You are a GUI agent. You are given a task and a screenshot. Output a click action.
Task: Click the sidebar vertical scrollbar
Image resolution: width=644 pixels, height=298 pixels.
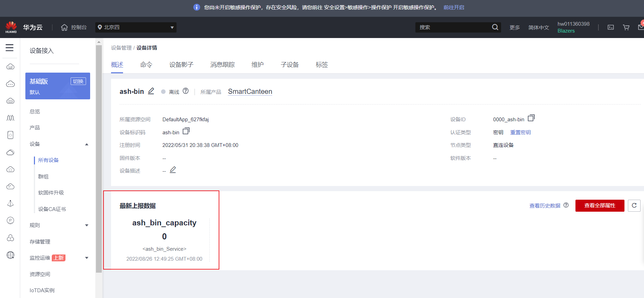click(x=99, y=159)
